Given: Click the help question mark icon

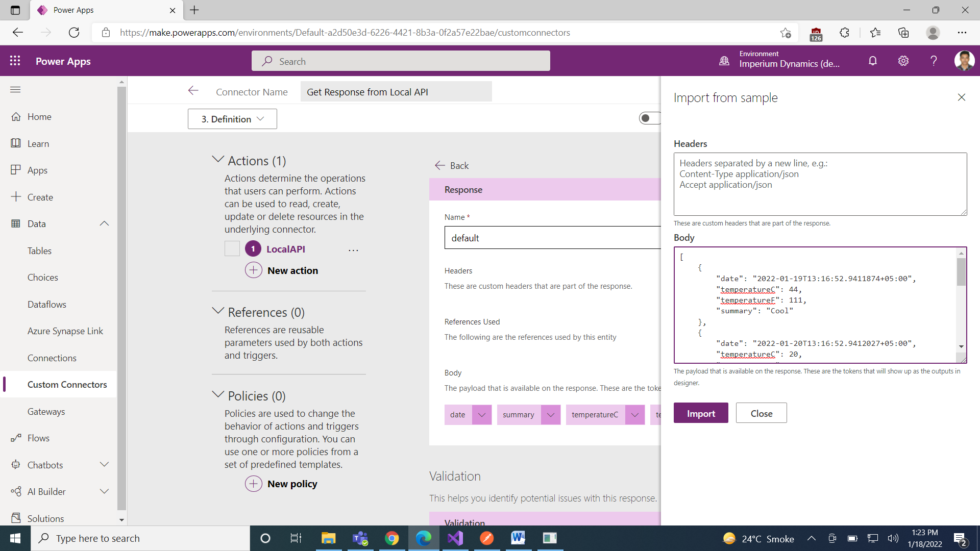Looking at the screenshot, I should [934, 61].
